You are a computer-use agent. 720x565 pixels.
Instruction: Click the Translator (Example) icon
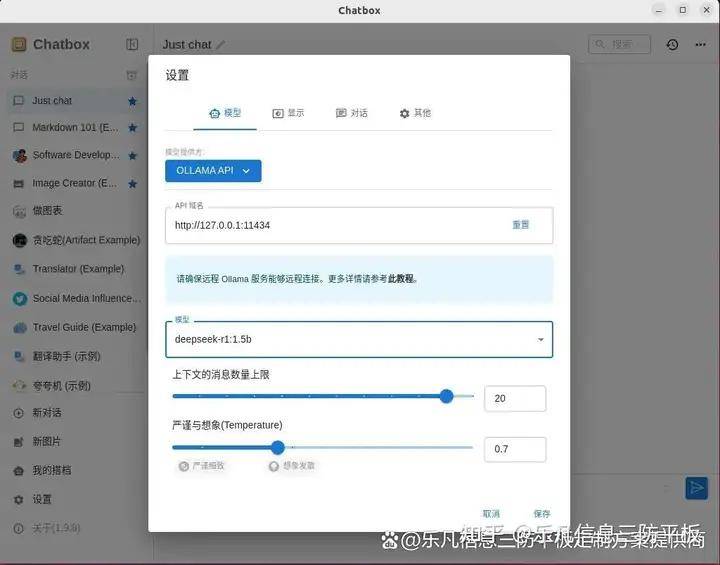coord(19,269)
